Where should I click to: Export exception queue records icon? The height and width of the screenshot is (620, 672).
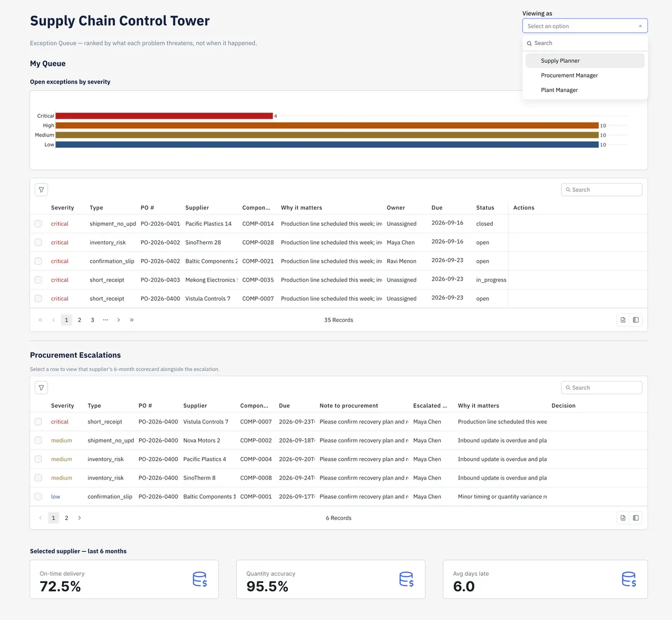[x=623, y=320]
